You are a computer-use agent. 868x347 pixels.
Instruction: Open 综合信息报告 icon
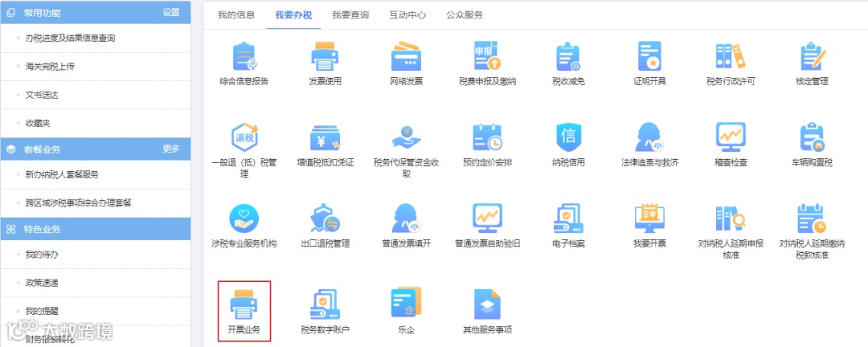tap(244, 56)
